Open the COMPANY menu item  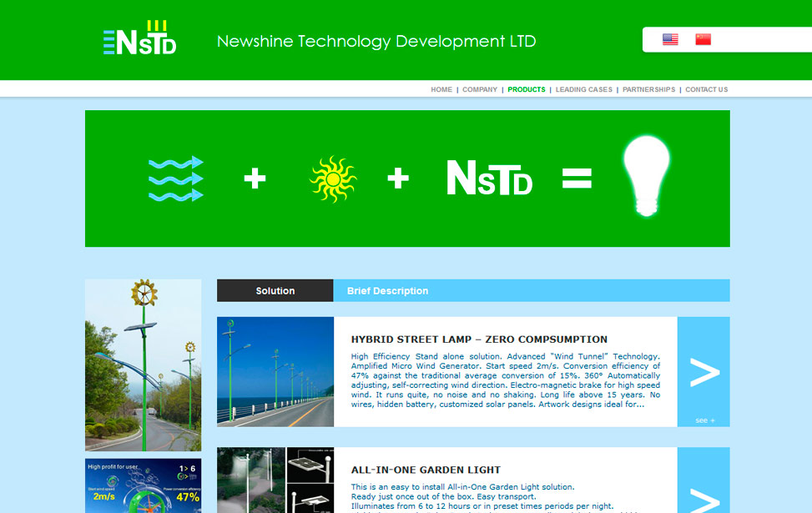coord(480,89)
